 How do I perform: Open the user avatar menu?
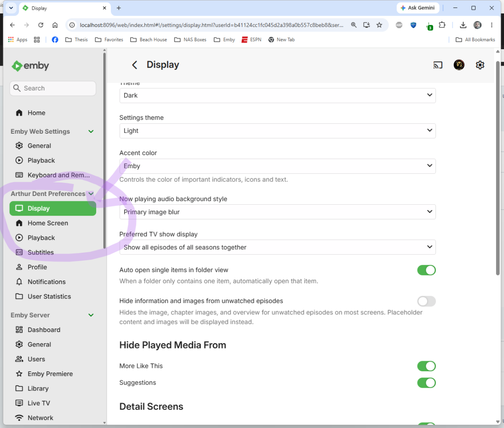[x=459, y=65]
